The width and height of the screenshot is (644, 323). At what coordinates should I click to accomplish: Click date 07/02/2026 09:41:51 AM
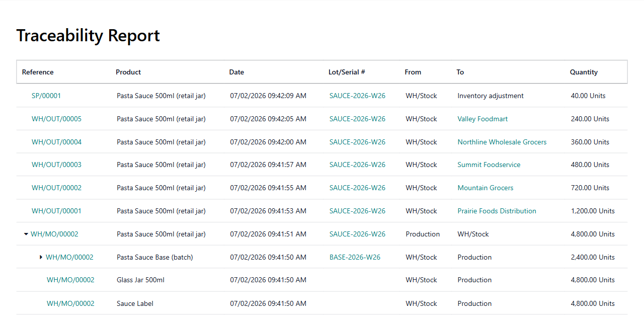pyautogui.click(x=268, y=234)
